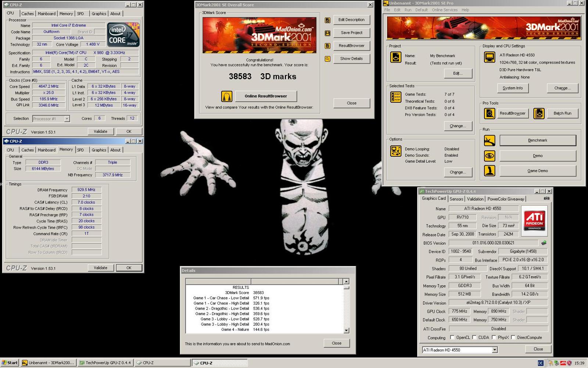Screen dimensions: 588x368
Task: Click the Details list scroll down arrow
Action: coord(346,330)
